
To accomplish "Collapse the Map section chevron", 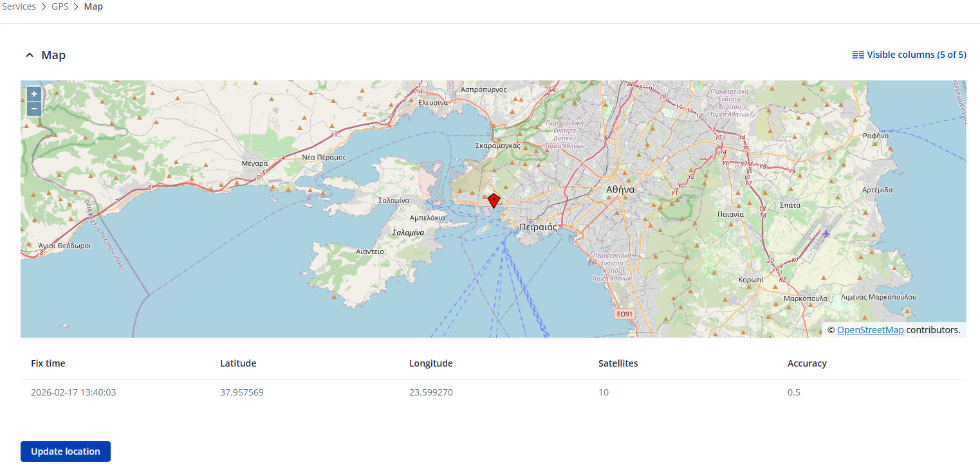I will [x=29, y=55].
